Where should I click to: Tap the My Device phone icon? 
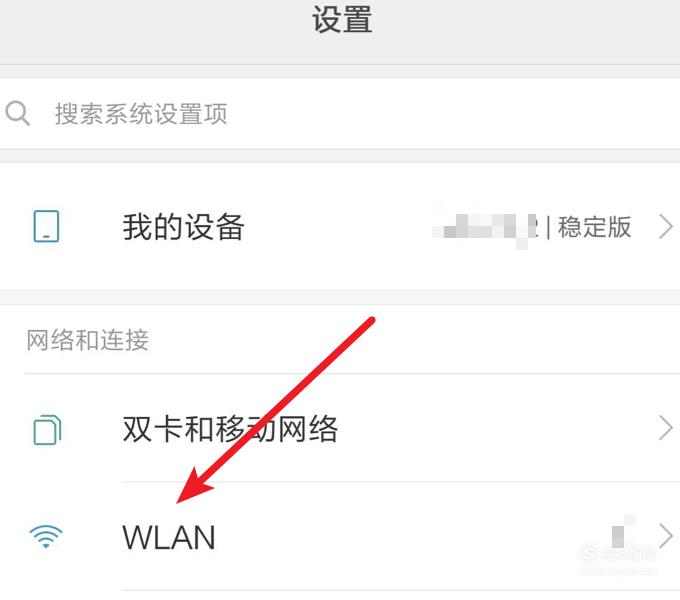(x=46, y=226)
